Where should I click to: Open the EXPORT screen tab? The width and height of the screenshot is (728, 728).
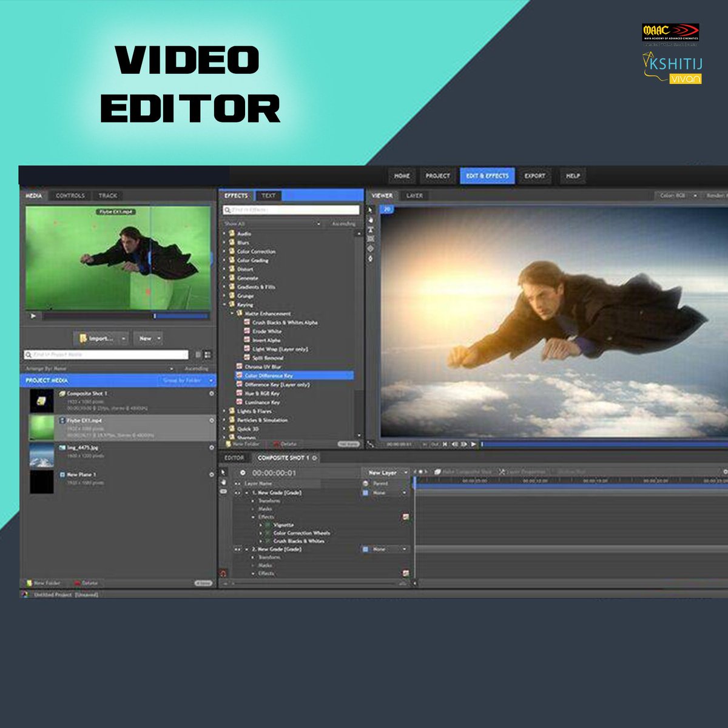click(535, 176)
